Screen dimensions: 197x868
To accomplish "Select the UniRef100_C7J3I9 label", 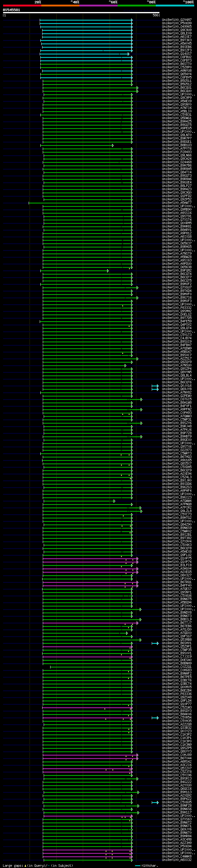I will (177, 657).
